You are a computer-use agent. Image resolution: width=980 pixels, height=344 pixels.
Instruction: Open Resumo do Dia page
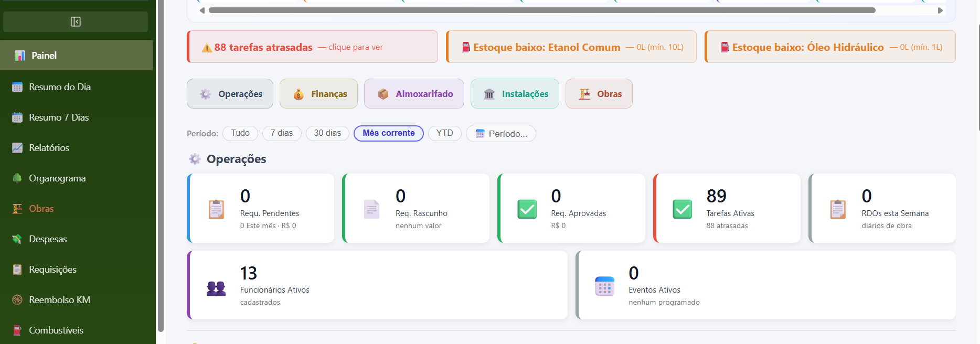tap(77, 87)
